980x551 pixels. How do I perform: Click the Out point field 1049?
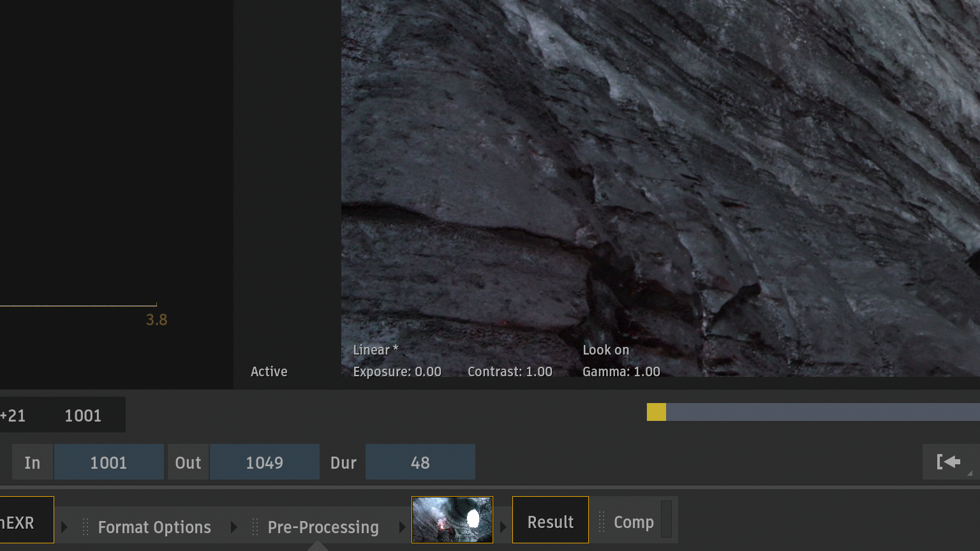pos(265,462)
